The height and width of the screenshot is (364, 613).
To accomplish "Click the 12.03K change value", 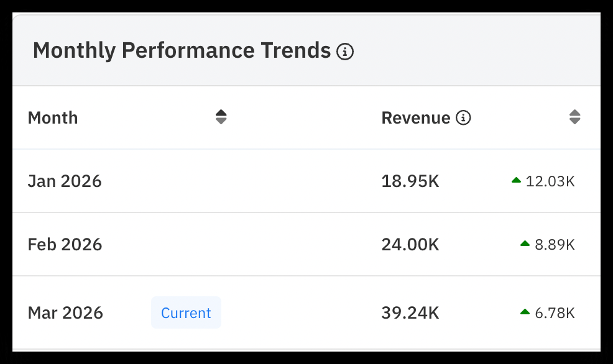I will pos(550,181).
